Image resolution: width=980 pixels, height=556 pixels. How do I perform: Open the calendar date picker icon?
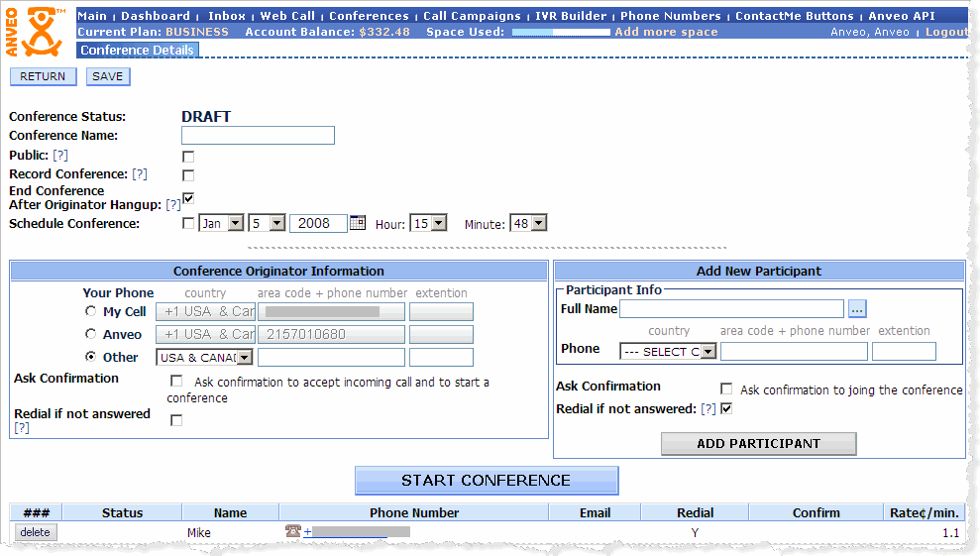tap(358, 224)
